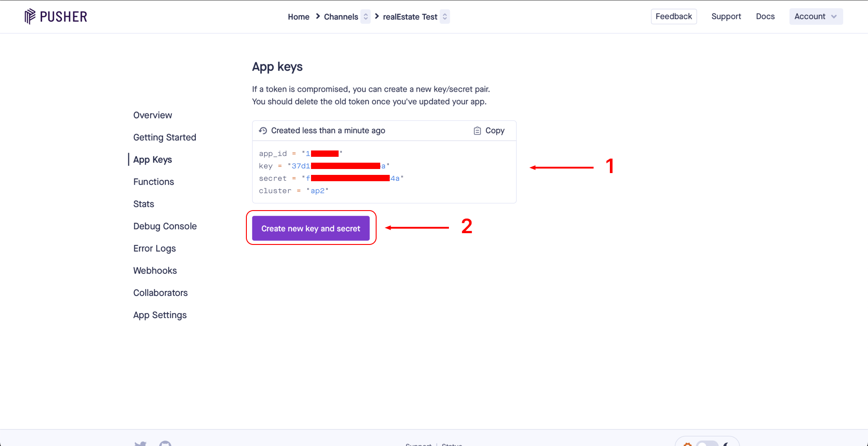The image size is (868, 446).
Task: Click the Pusher logo
Action: tap(56, 17)
